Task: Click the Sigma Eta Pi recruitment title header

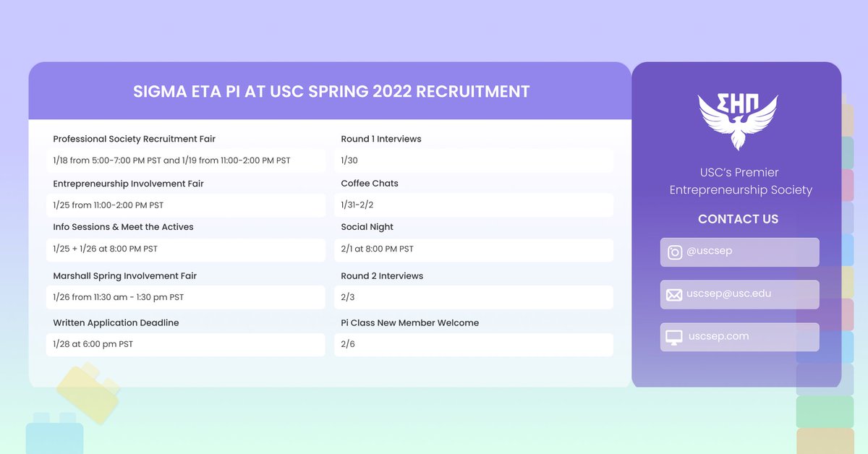Action: pos(331,92)
